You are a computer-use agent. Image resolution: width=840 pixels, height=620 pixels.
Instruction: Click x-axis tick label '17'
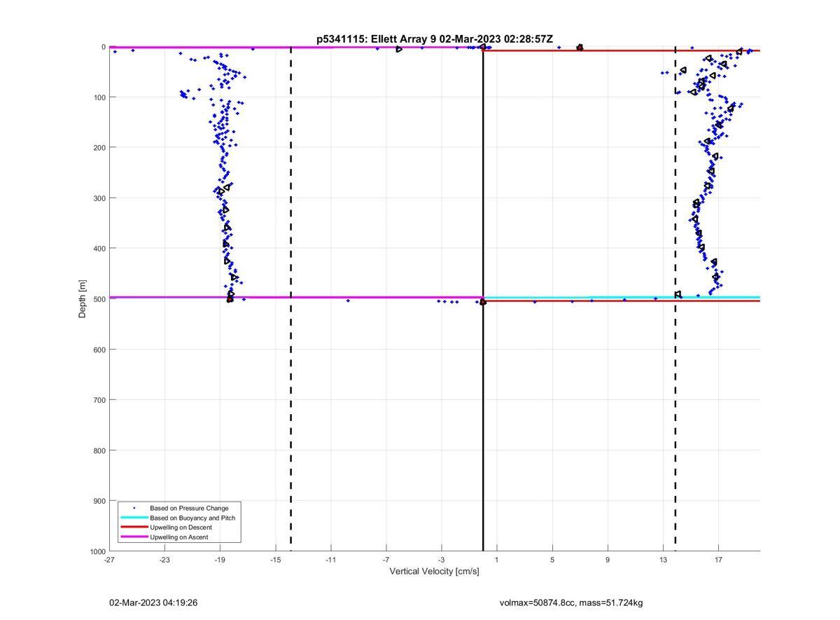click(x=718, y=560)
